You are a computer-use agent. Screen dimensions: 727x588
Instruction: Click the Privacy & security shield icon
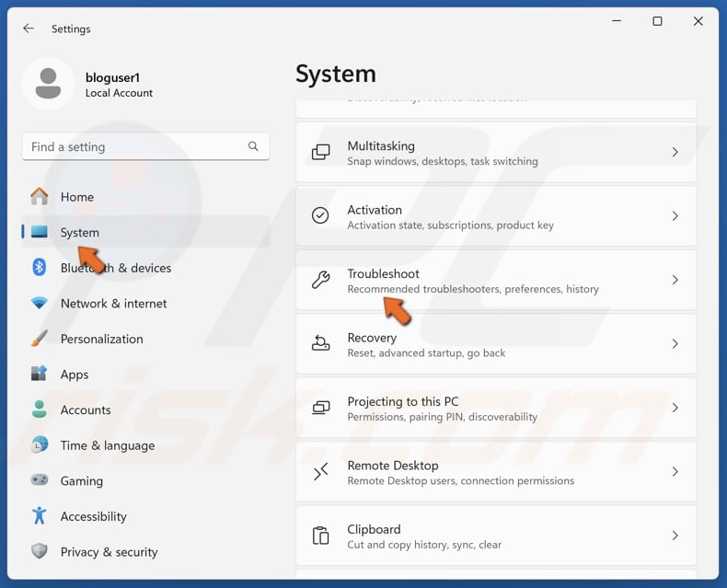pyautogui.click(x=40, y=551)
